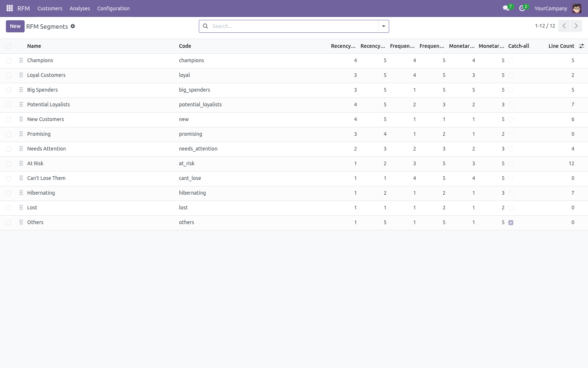Go to the next page arrow
Screen dimensions: 588x368
pyautogui.click(x=576, y=26)
